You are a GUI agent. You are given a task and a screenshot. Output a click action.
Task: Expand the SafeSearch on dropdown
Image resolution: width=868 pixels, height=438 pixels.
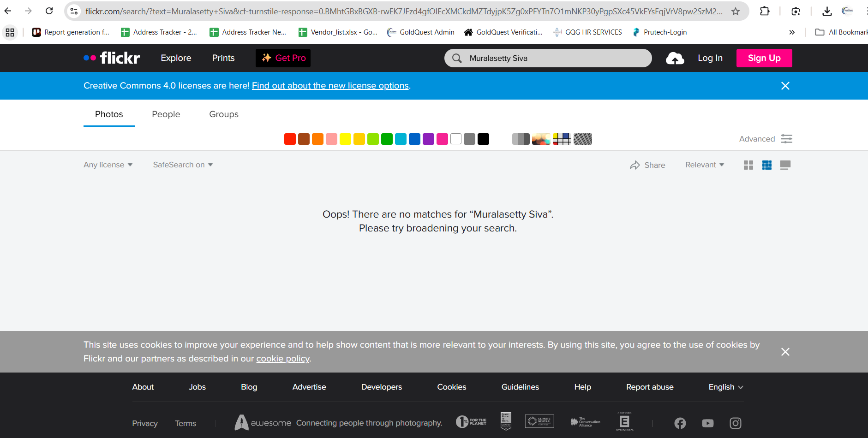(183, 165)
